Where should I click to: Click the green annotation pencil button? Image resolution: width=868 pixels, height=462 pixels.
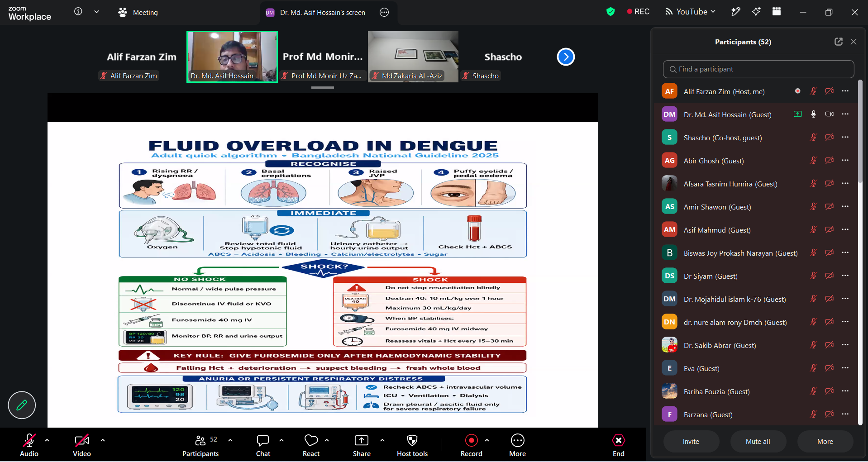point(22,405)
